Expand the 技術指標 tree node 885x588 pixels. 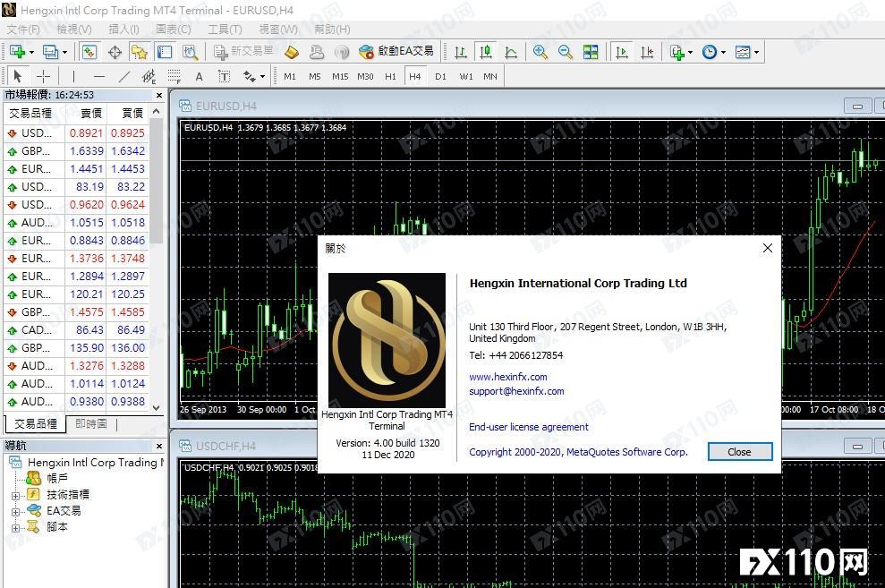click(x=15, y=495)
